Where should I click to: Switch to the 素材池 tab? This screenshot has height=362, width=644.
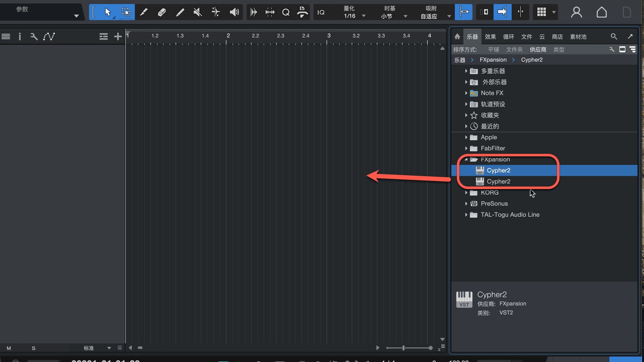click(x=578, y=37)
